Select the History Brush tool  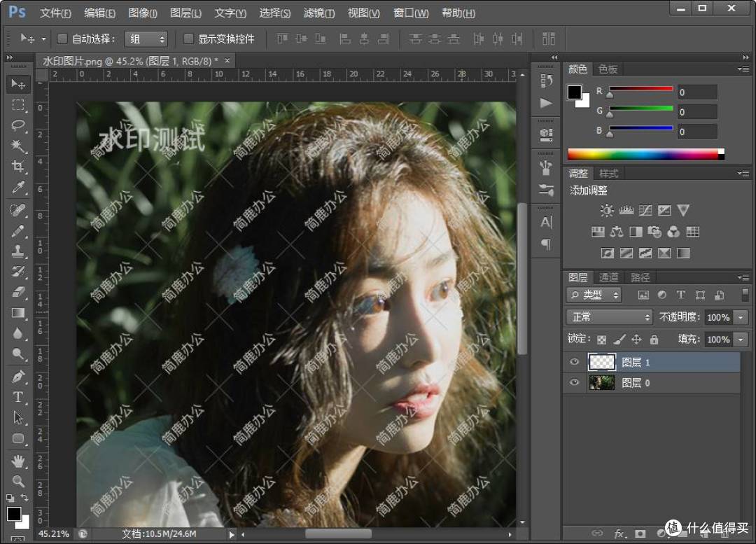tap(18, 272)
